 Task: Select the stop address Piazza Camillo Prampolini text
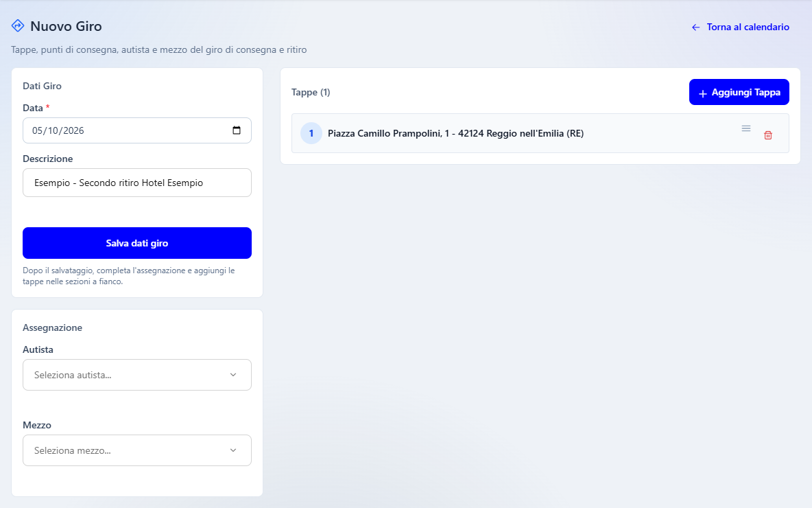pos(455,133)
